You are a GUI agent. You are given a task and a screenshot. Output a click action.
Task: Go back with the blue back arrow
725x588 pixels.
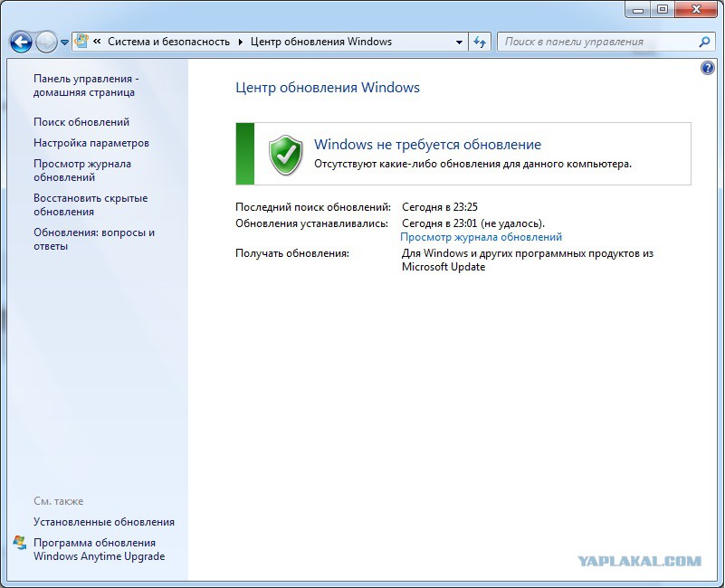tap(21, 43)
